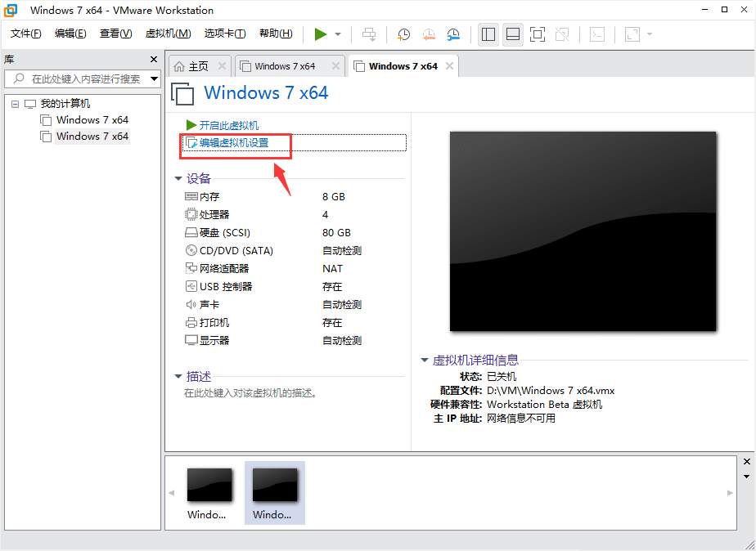This screenshot has width=756, height=551.
Task: Click the stretch guest display toolbar icon
Action: click(x=632, y=34)
